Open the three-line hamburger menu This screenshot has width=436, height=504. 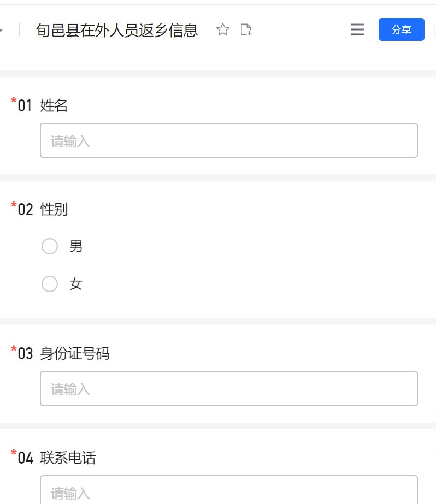pos(357,30)
